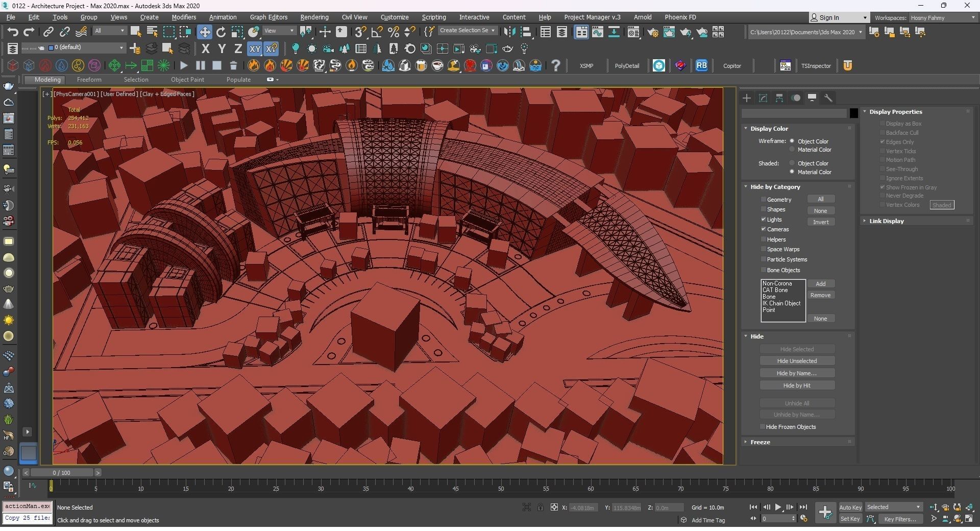Switch to the Object Paint ribbon tab

[x=187, y=80]
